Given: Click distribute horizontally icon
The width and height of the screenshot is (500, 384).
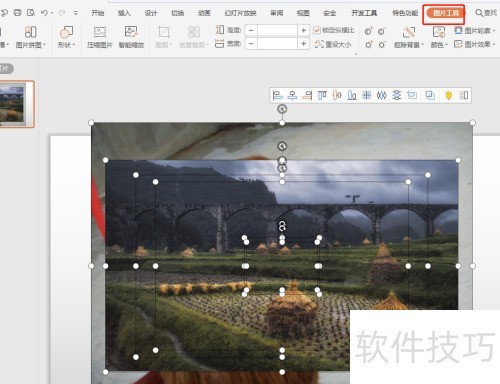Looking at the screenshot, I should point(367,95).
